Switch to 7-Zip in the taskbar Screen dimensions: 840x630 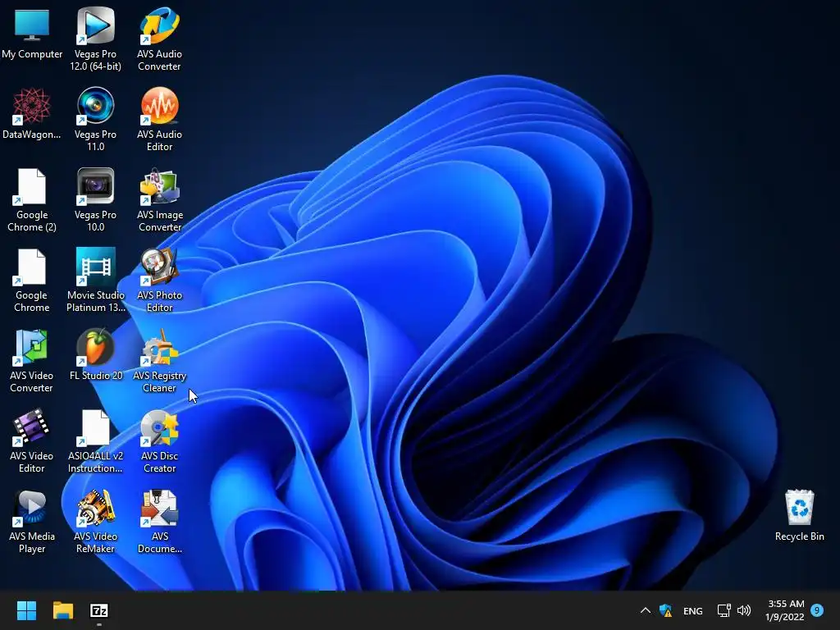tap(99, 610)
